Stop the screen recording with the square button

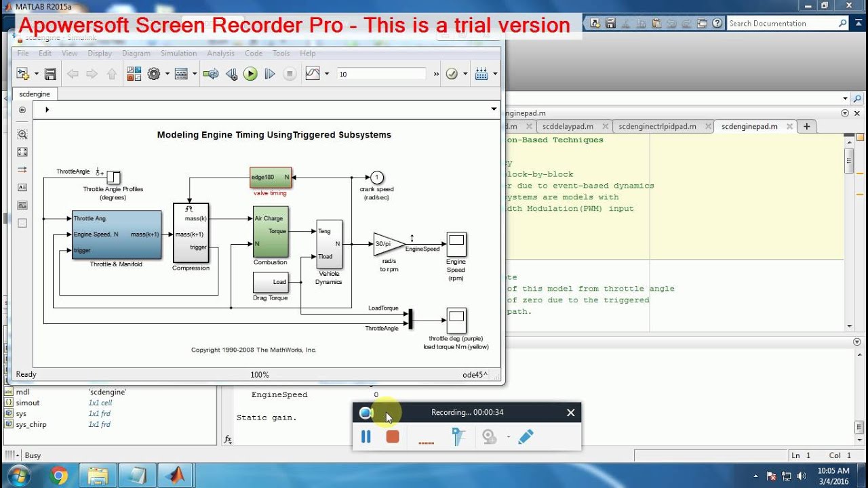tap(393, 437)
